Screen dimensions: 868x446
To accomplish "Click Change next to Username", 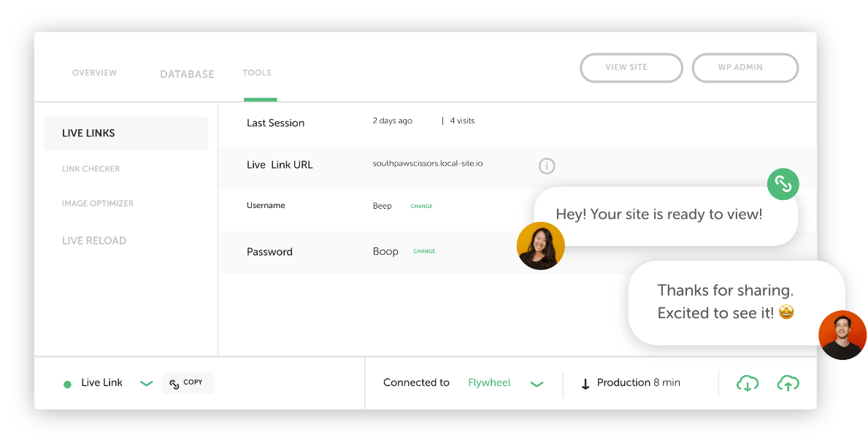I will point(421,207).
